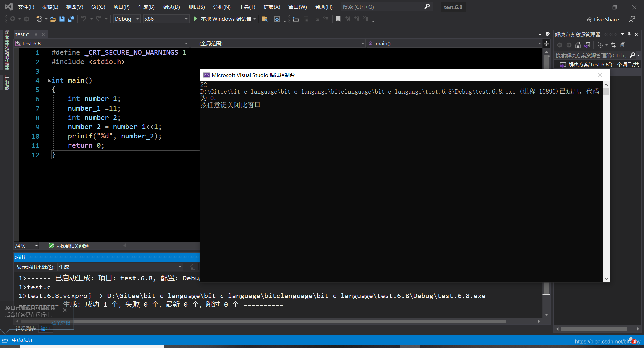This screenshot has width=644, height=348.
Task: Click the Live Share button
Action: [602, 20]
